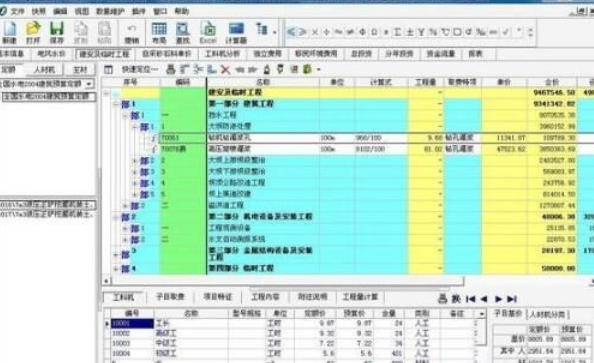Switch to the 分年投资 tab
594x363 pixels.
(x=399, y=54)
